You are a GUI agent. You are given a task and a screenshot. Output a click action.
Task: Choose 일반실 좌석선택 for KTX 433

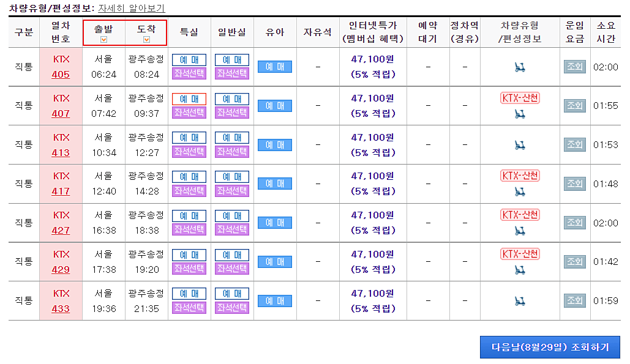232,308
